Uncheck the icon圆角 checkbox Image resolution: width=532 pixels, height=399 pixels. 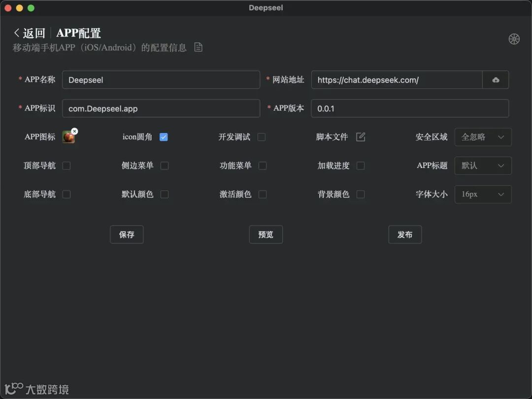164,137
